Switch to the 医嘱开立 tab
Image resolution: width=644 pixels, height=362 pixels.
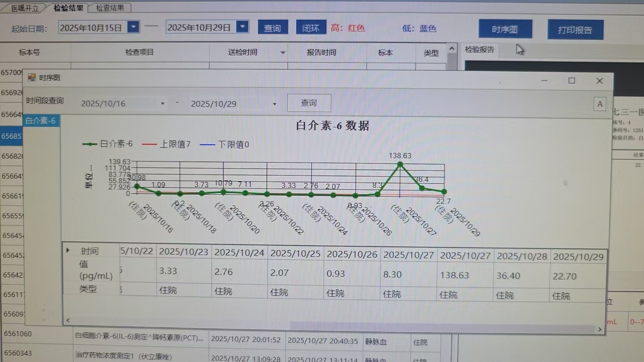[x=24, y=8]
